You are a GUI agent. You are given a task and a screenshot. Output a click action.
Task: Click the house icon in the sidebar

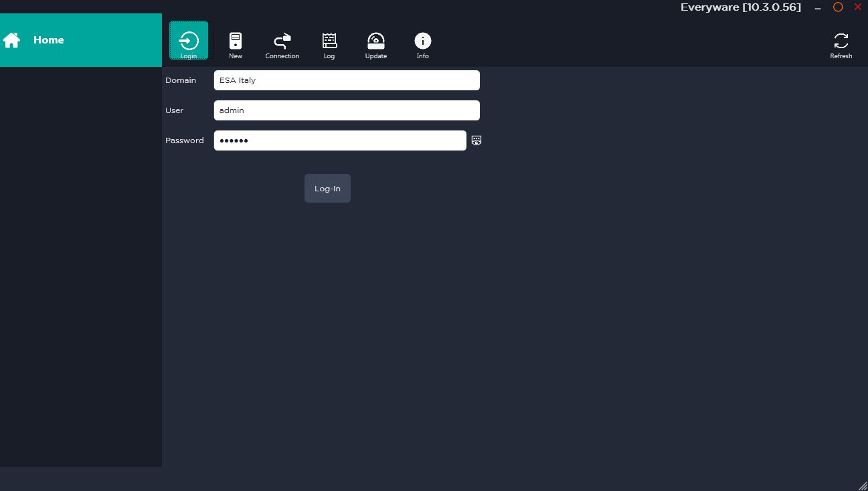pyautogui.click(x=11, y=40)
